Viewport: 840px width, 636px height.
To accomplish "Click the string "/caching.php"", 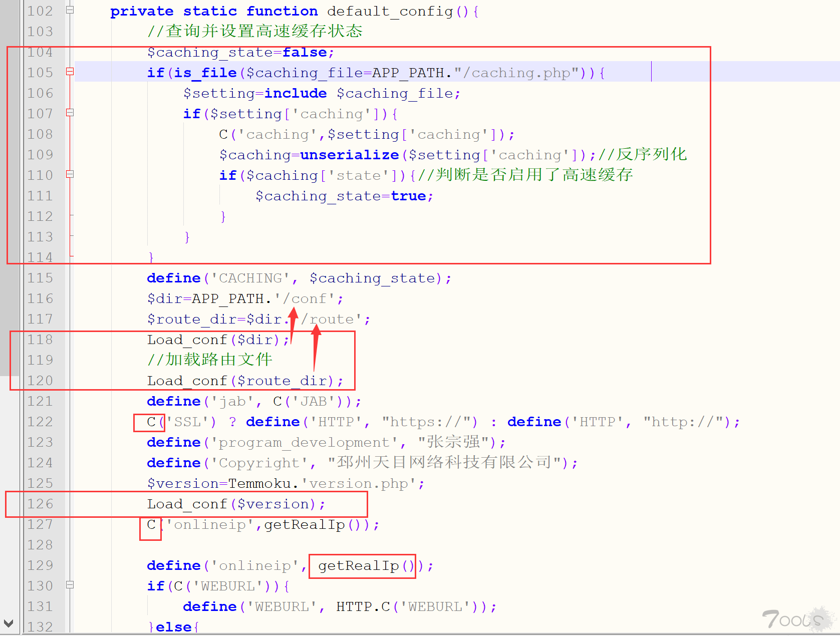I will tap(516, 73).
